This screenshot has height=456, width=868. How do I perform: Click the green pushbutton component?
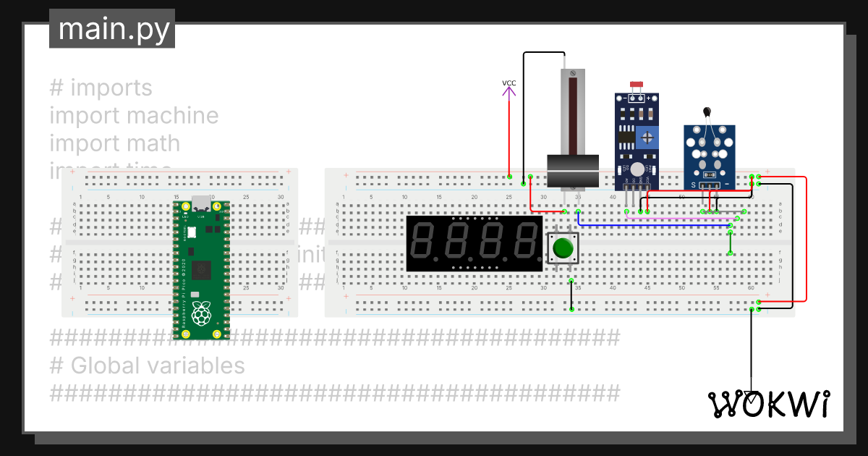click(x=563, y=248)
